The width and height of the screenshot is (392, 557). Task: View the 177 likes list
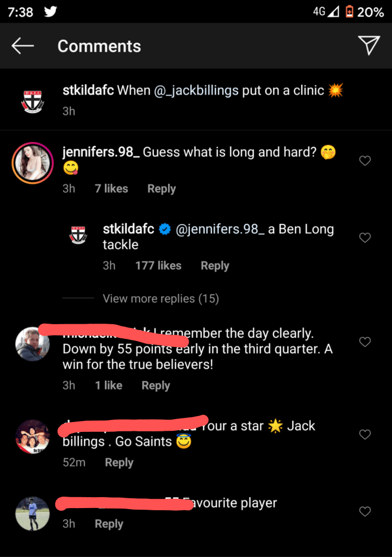[158, 266]
